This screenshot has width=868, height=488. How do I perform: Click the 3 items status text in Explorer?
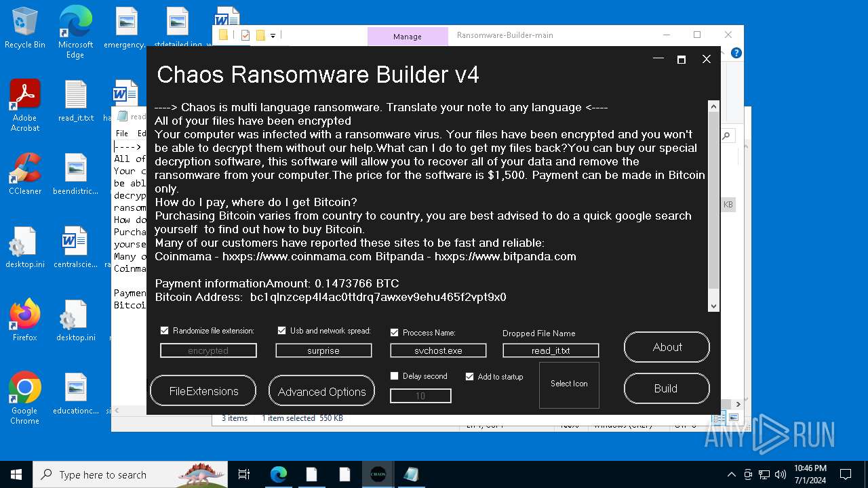(x=235, y=418)
